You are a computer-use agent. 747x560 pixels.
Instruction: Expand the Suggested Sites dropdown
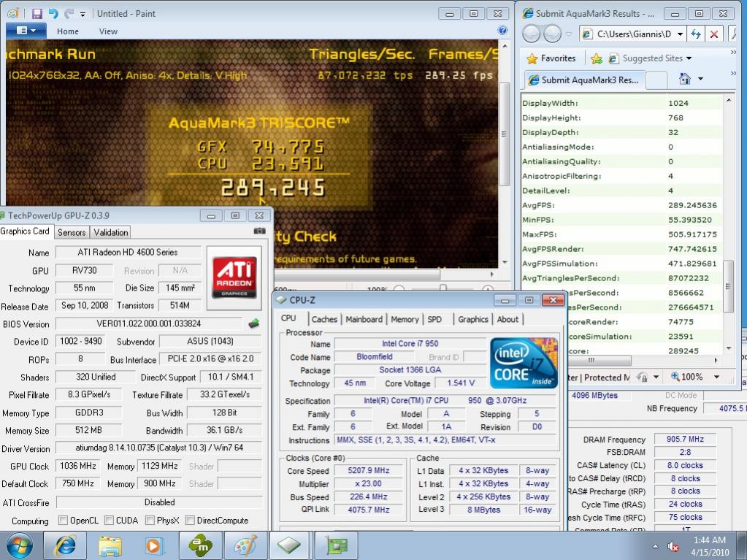click(689, 58)
